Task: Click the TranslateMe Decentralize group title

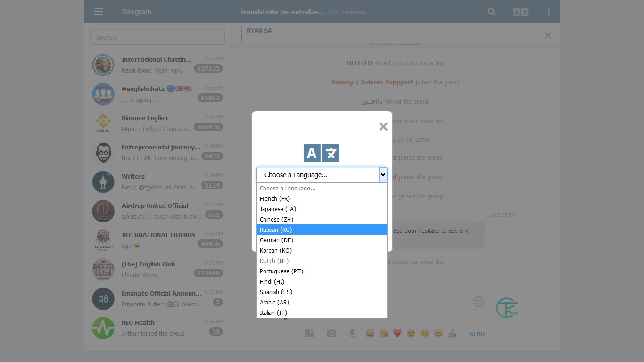Action: pos(282,12)
